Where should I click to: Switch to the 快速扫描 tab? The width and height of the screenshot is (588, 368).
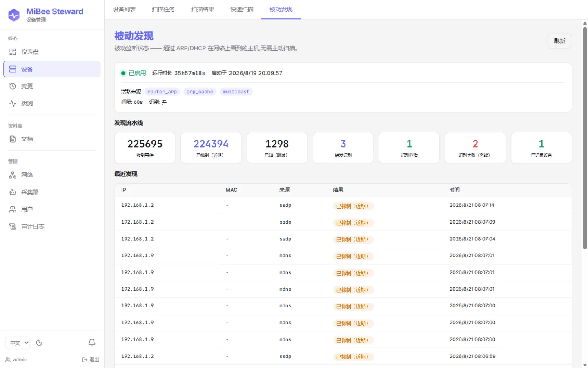coord(242,9)
